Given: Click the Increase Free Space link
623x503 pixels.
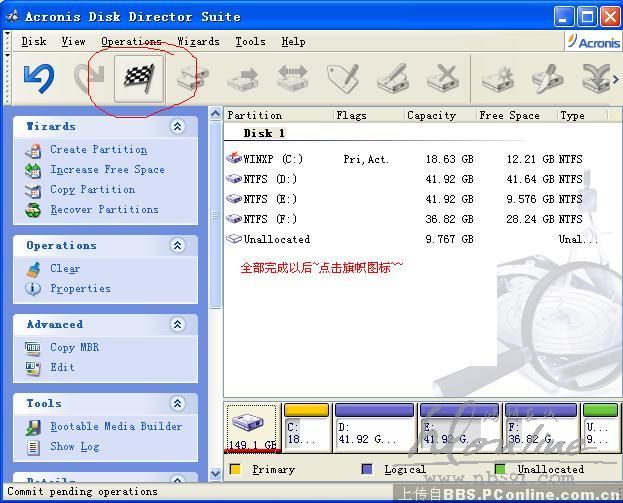Looking at the screenshot, I should pyautogui.click(x=107, y=170).
